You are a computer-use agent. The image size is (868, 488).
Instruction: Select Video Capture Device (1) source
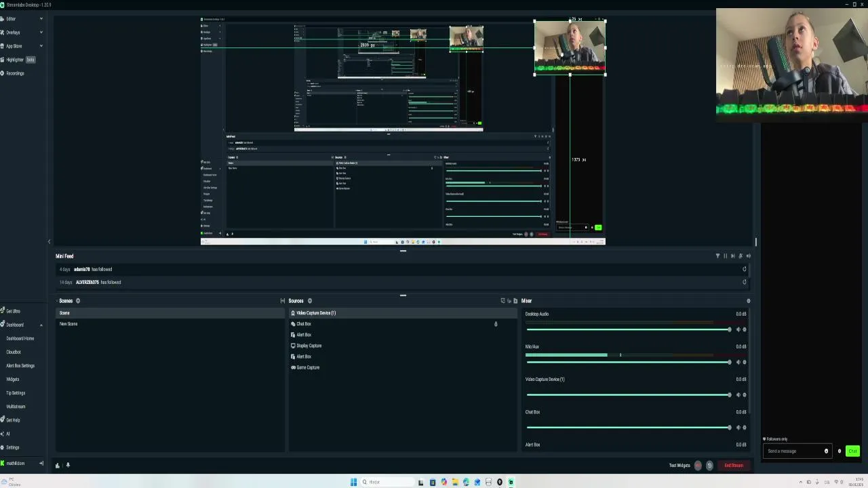pos(403,313)
